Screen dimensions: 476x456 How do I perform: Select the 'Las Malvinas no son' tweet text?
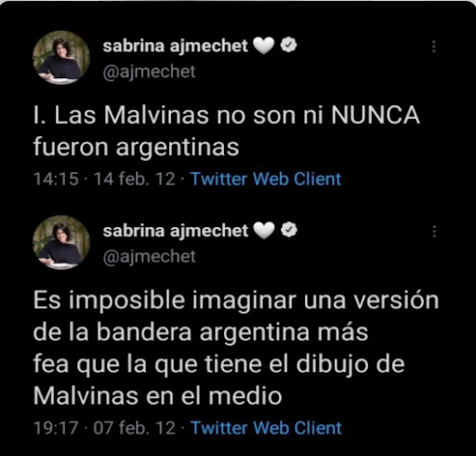pos(227,131)
